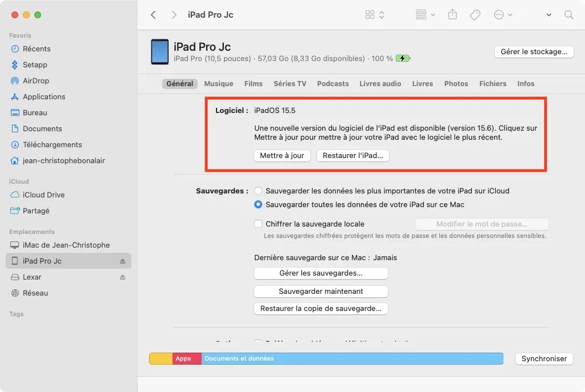Go back with the left chevron
This screenshot has height=392, width=585.
(x=153, y=15)
